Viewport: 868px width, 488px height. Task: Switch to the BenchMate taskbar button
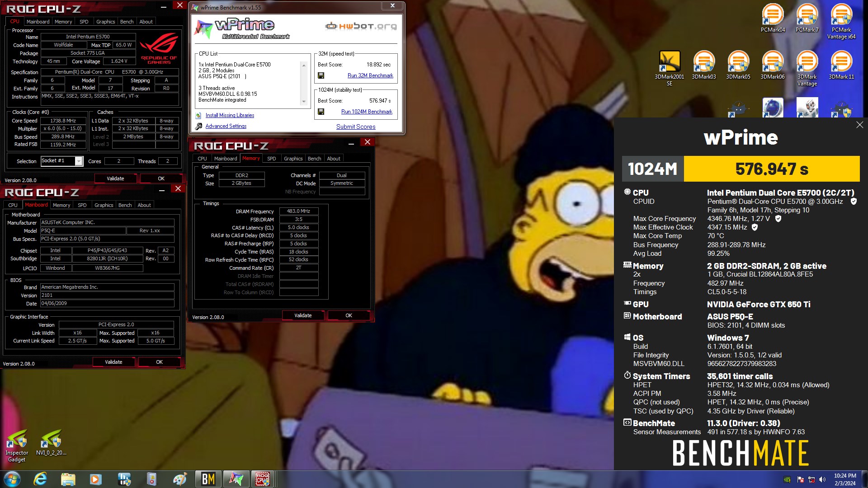(208, 479)
